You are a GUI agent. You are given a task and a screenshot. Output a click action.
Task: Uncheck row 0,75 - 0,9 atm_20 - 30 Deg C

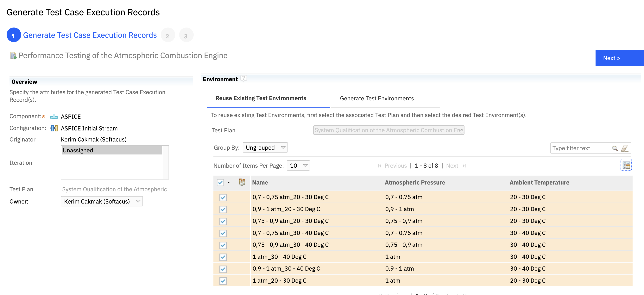point(223,221)
